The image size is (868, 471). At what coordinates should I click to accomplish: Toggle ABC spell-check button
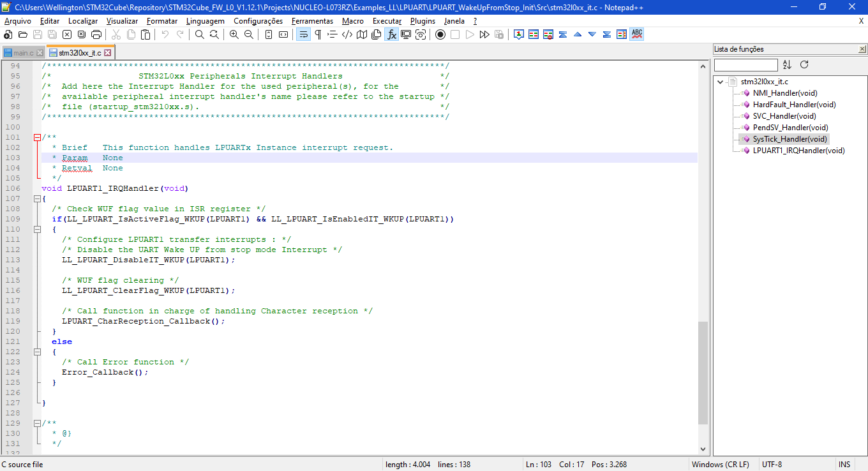tap(636, 34)
